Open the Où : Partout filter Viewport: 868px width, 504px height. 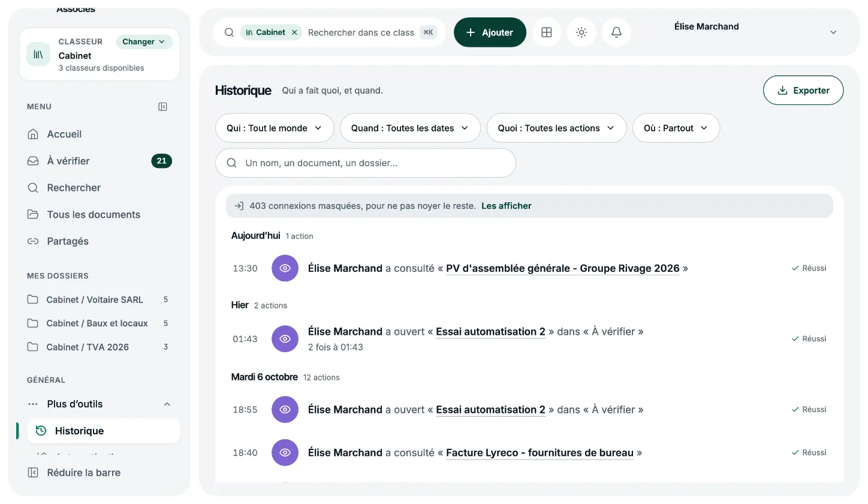676,128
